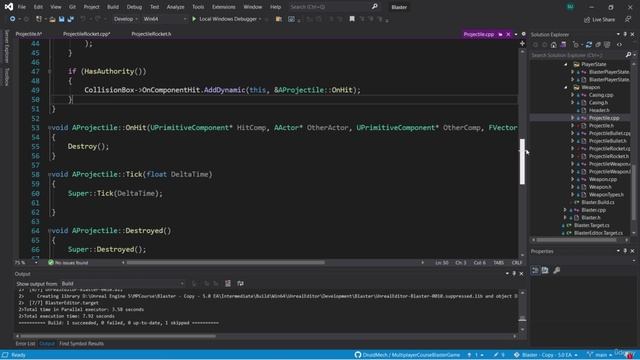
Task: Click Show All Files icon in Solution Explorer
Action: tap(607, 44)
